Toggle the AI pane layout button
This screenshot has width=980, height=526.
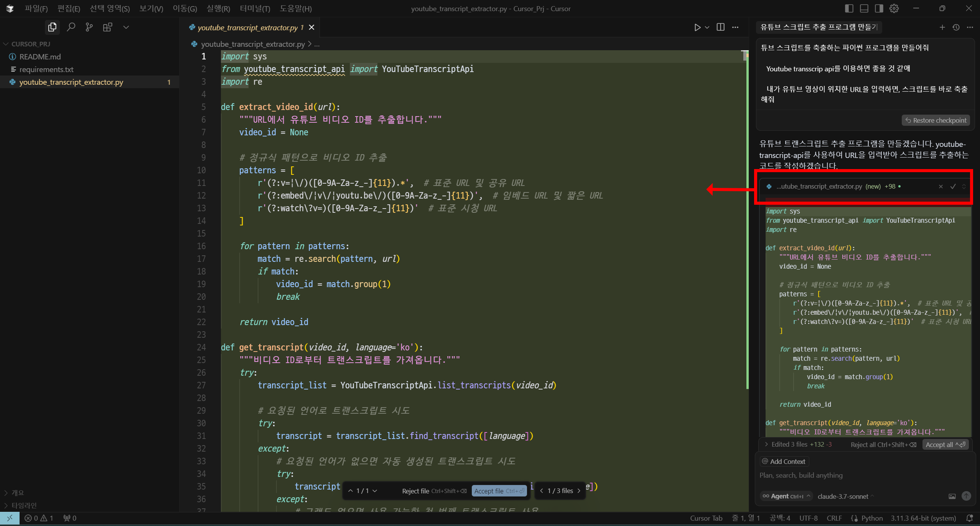(x=879, y=8)
